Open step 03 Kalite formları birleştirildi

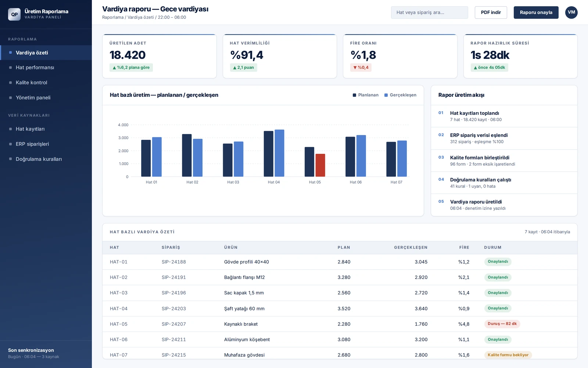pyautogui.click(x=504, y=160)
